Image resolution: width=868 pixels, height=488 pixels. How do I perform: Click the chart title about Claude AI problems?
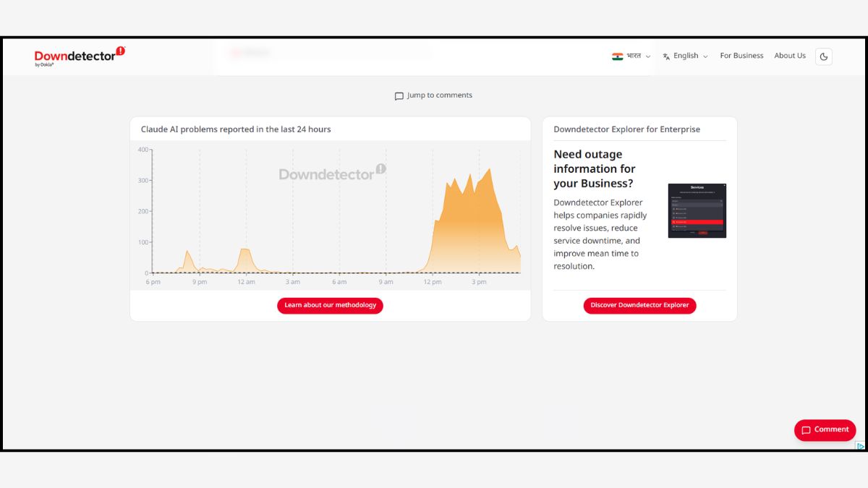coord(236,129)
